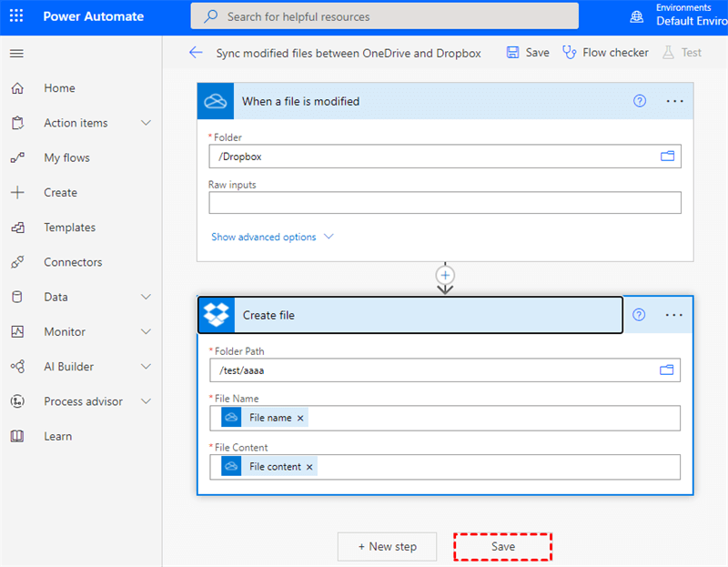The height and width of the screenshot is (567, 728).
Task: Browse folders with Folder Path picker icon
Action: click(667, 370)
